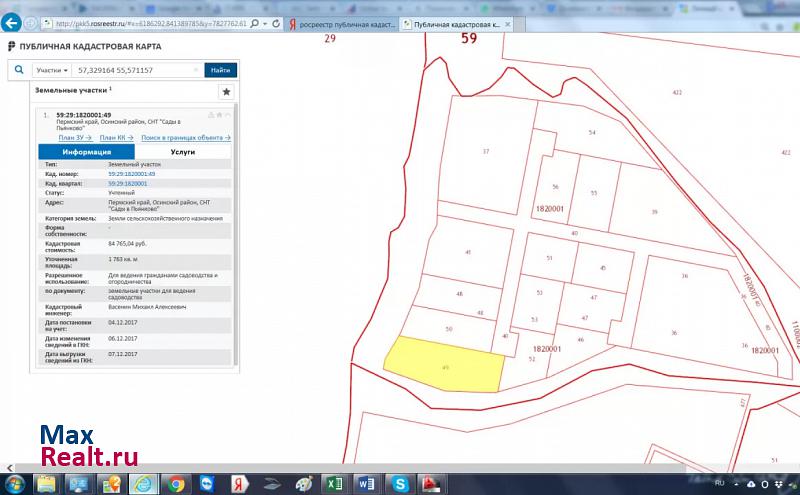Open Yandex browser from the taskbar
This screenshot has height=495, width=800.
(x=239, y=484)
